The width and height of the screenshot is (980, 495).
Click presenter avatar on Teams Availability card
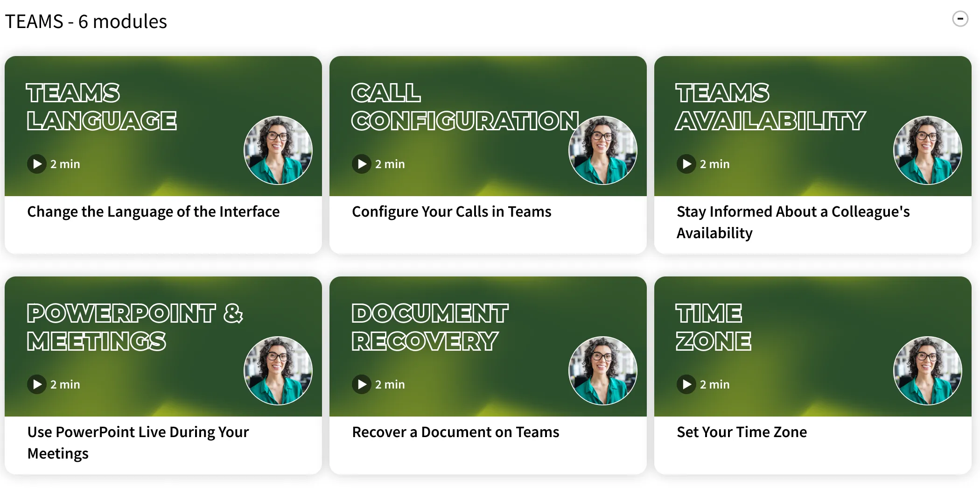coord(928,150)
